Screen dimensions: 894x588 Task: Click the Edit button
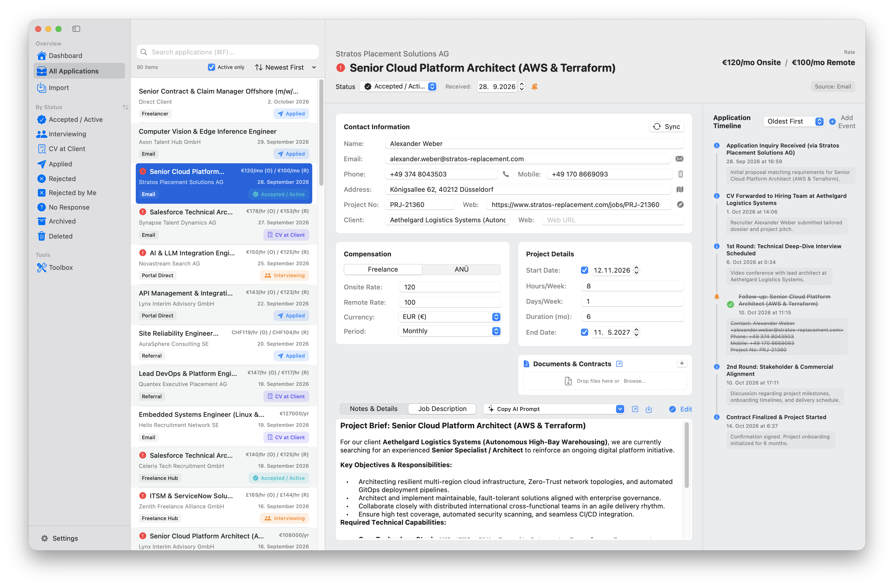coord(680,409)
